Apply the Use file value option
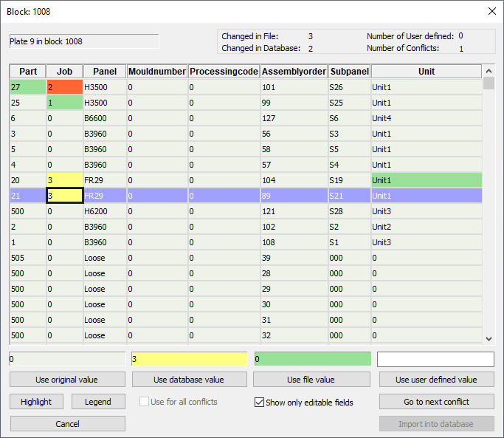504x438 pixels. (x=311, y=380)
